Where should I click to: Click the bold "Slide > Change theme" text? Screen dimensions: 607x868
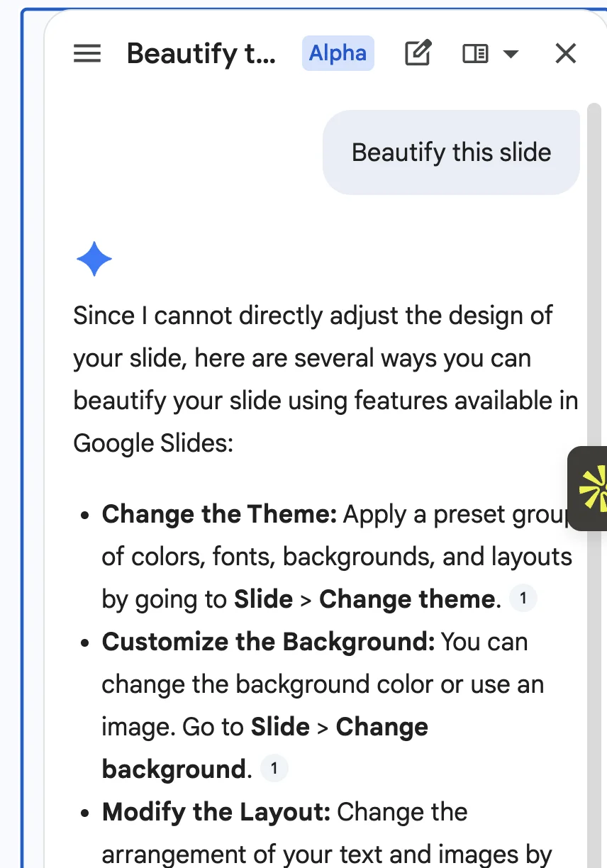tap(364, 599)
